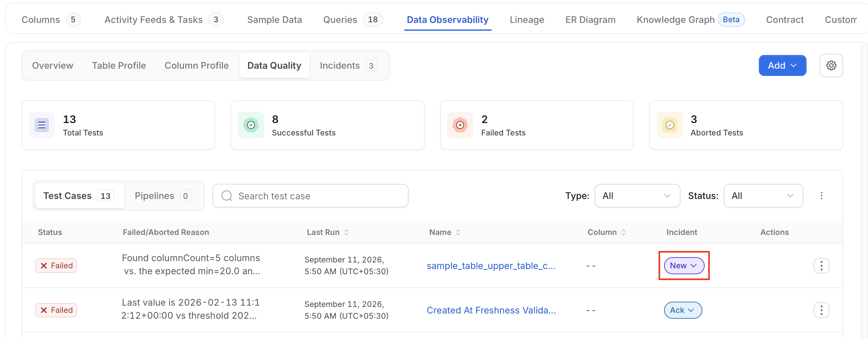Sort by Name column arrows
The height and width of the screenshot is (339, 868).
[x=458, y=232]
